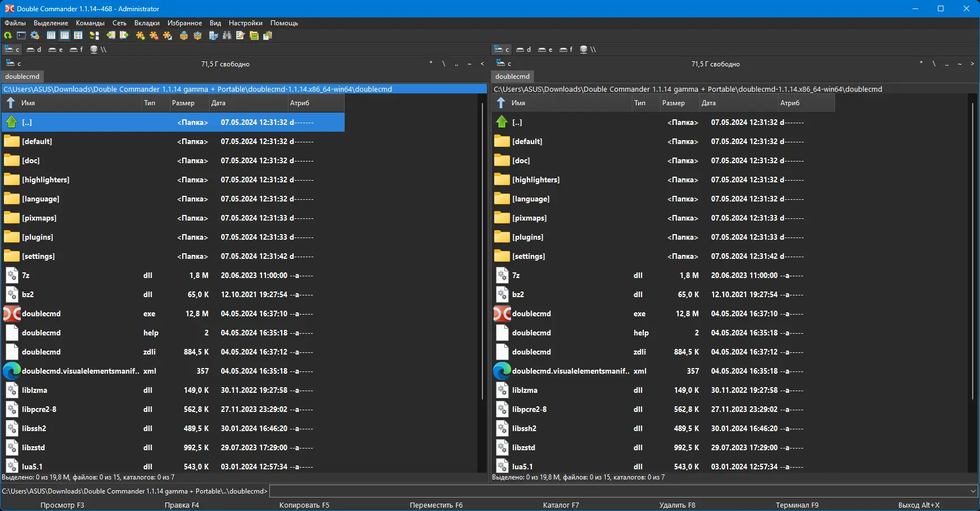Pack files using the box icon

(184, 35)
